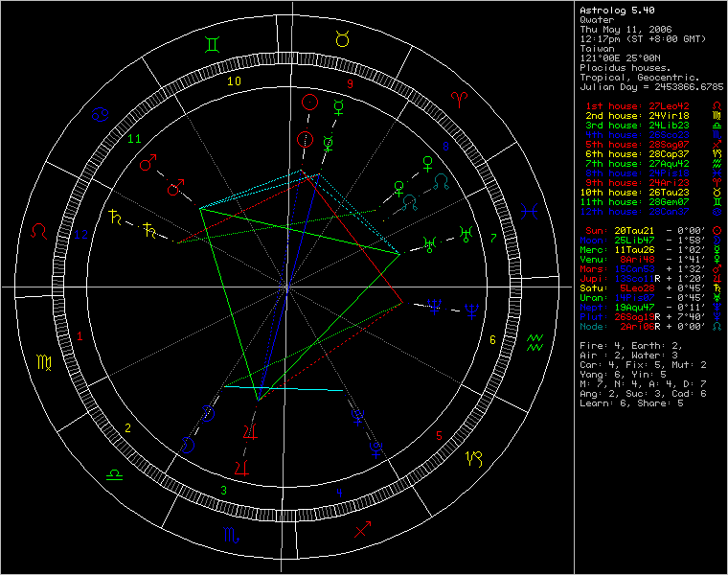
Task: Click the green Gemini glyph on the zodiac ring
Action: coord(213,45)
